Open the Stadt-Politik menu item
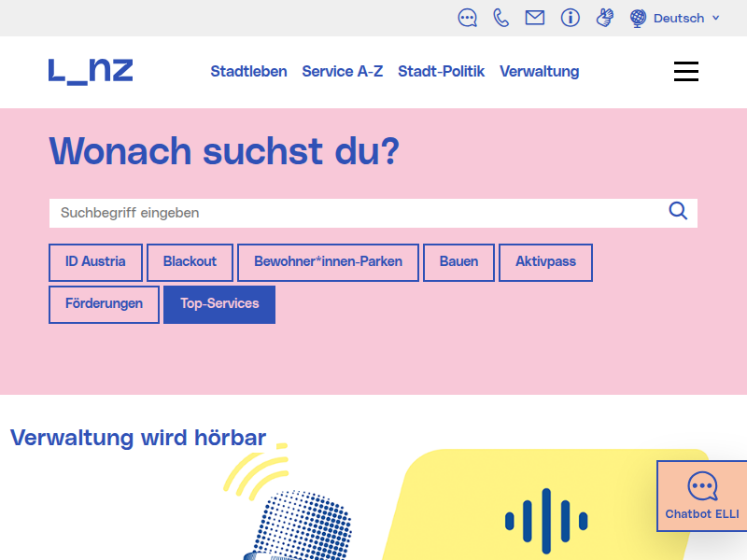747x560 pixels. pyautogui.click(x=441, y=72)
